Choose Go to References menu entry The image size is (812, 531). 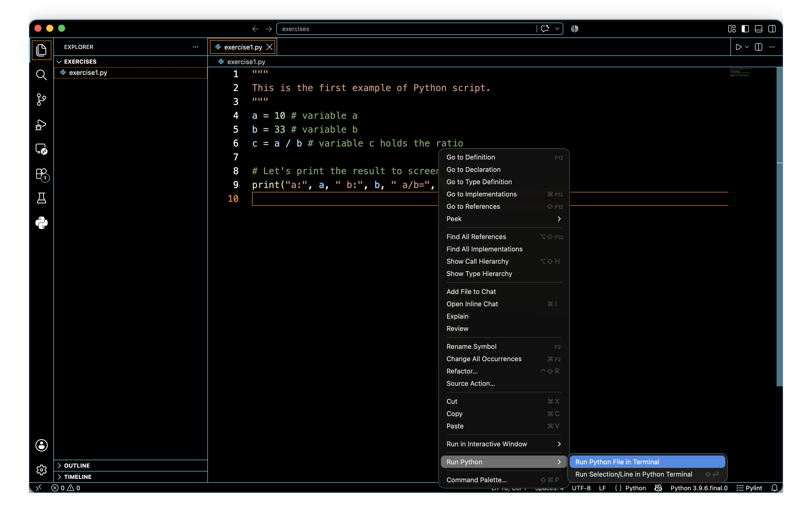(x=504, y=206)
